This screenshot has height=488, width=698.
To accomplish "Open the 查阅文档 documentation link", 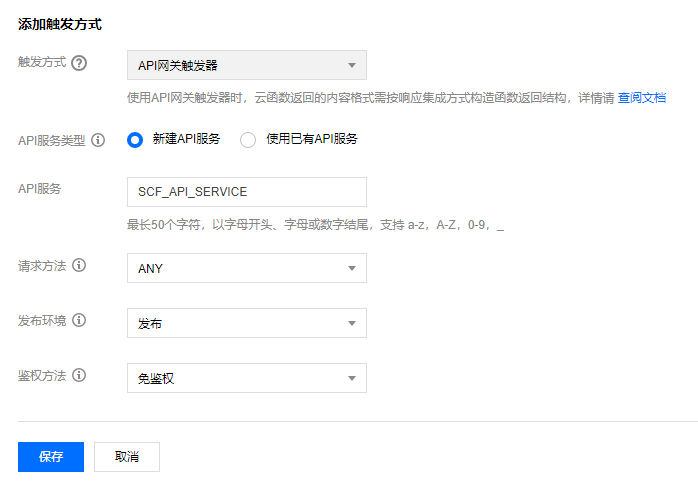I will (x=642, y=98).
